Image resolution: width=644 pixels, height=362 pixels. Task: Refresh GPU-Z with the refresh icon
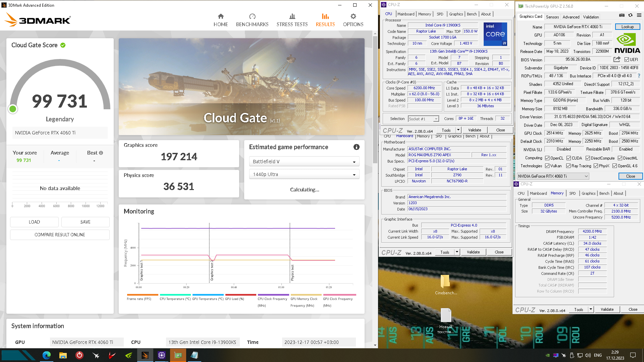click(x=630, y=15)
